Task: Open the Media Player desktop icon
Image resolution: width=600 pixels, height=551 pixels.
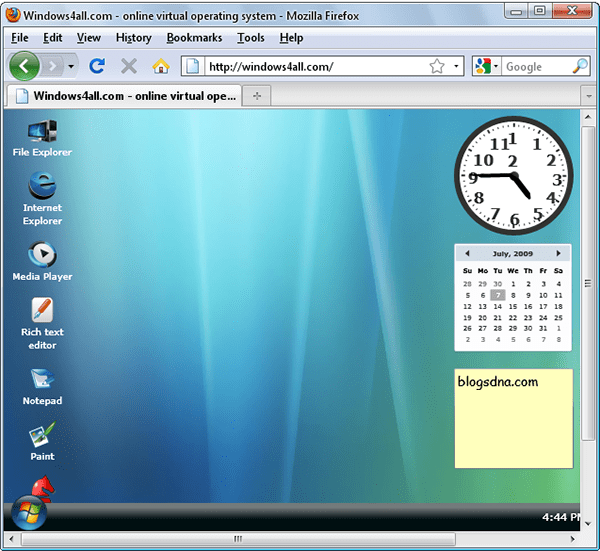Action: (42, 261)
